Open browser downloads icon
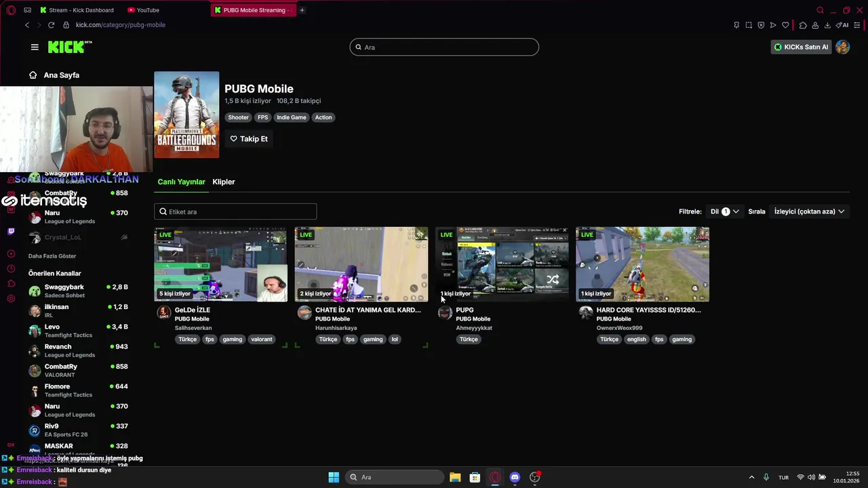Viewport: 868px width, 488px height. [827, 25]
